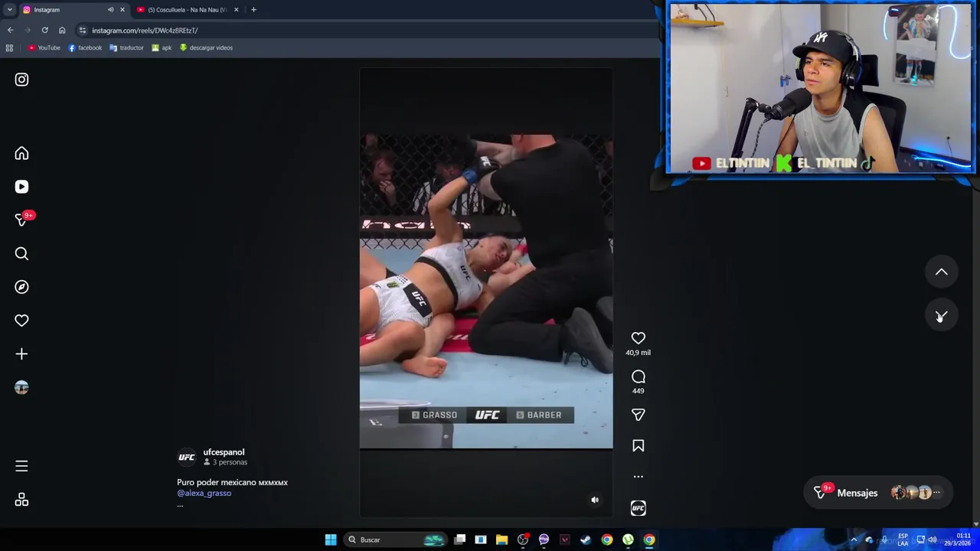Screen dimensions: 980x551
Task: Open profile avatar in sidebar
Action: (x=21, y=387)
